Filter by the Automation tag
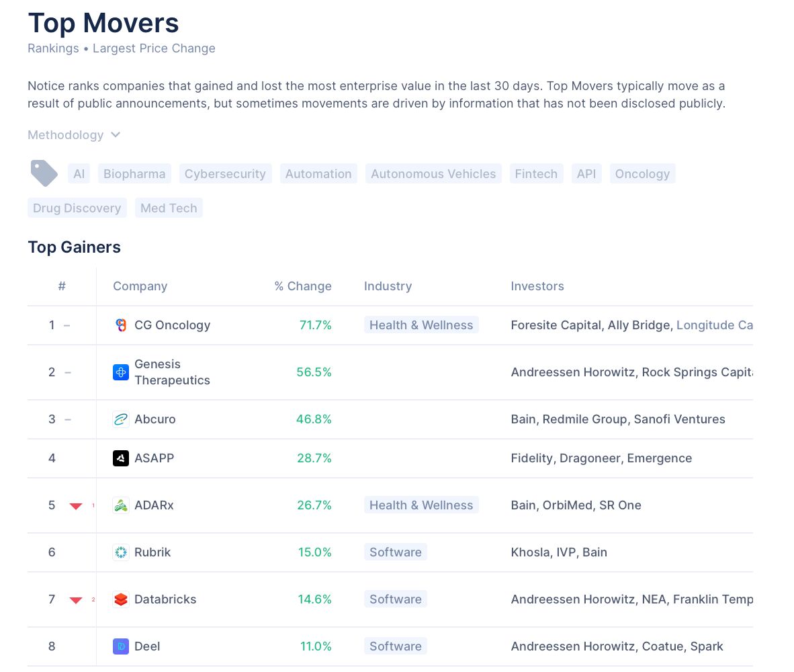Viewport: 794px width, 672px height. (318, 173)
